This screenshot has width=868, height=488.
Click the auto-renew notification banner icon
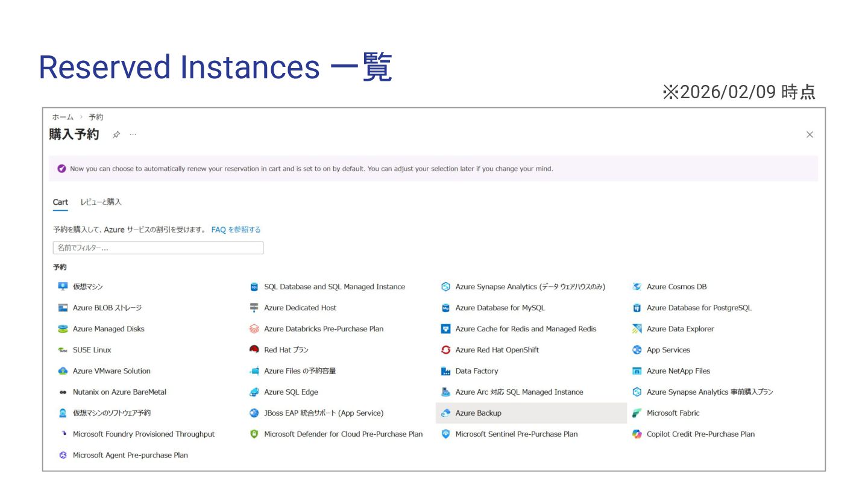pos(61,169)
